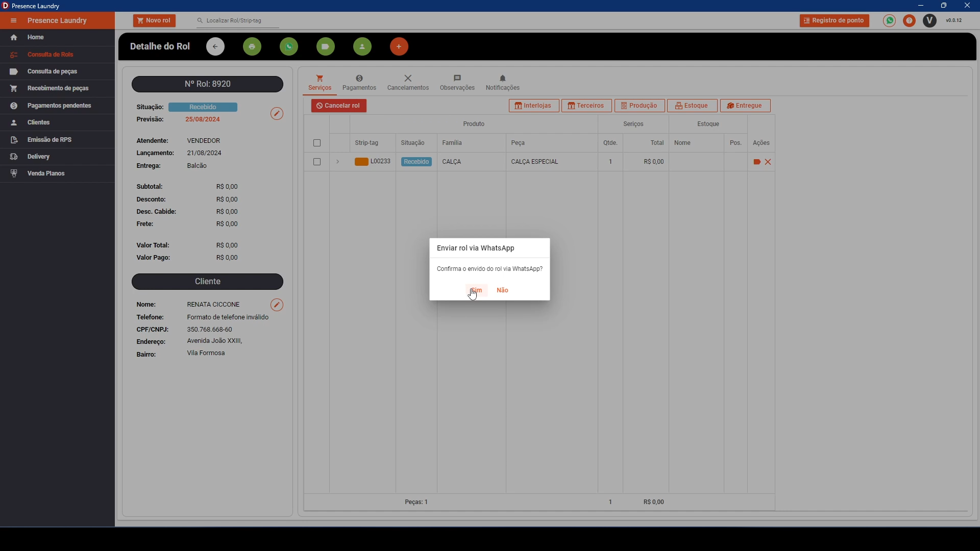Image resolution: width=980 pixels, height=551 pixels.
Task: Open the WhatsApp status icon in top bar
Action: pos(890,21)
